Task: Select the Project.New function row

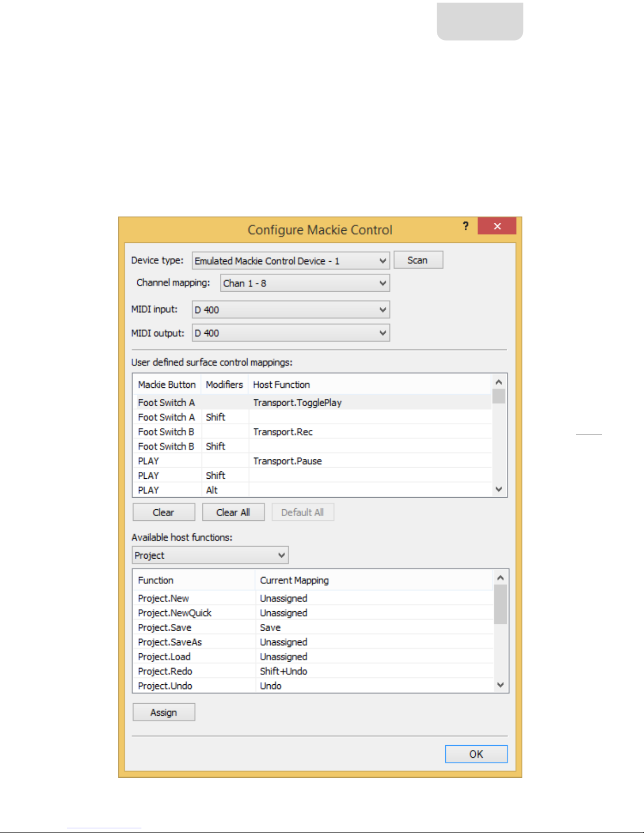Action: 313,599
